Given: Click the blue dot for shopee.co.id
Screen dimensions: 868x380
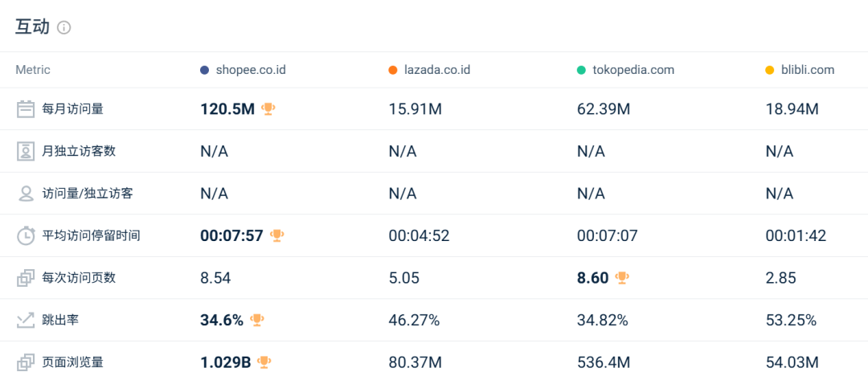Looking at the screenshot, I should coord(205,70).
